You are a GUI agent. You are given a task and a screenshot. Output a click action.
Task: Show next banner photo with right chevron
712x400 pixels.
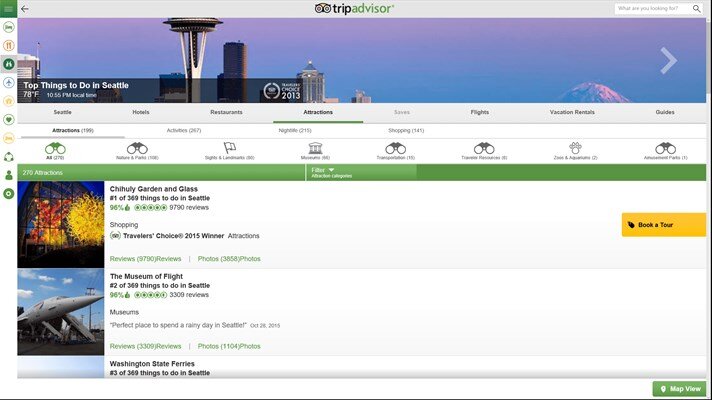(668, 62)
